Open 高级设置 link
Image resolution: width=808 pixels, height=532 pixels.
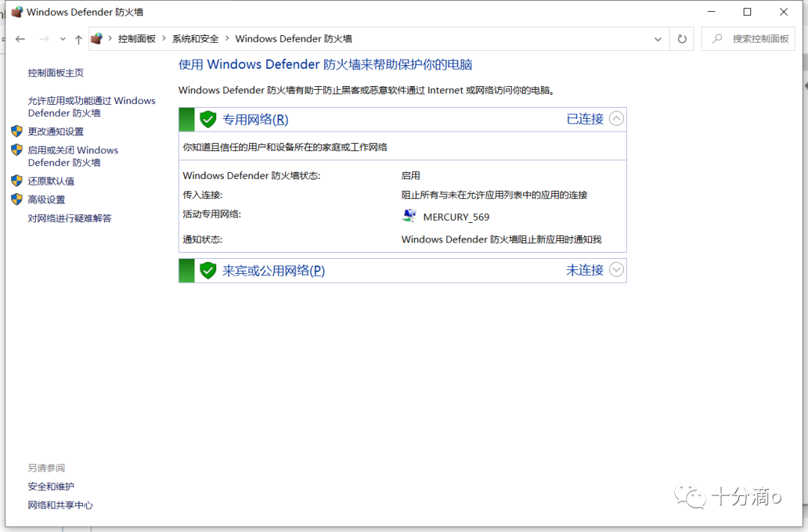tap(46, 200)
